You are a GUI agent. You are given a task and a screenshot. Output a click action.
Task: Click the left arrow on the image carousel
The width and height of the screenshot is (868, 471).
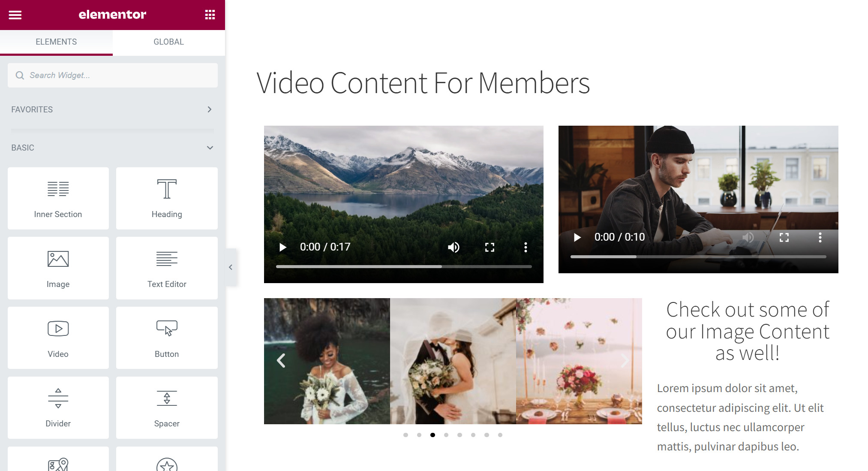[x=280, y=359]
